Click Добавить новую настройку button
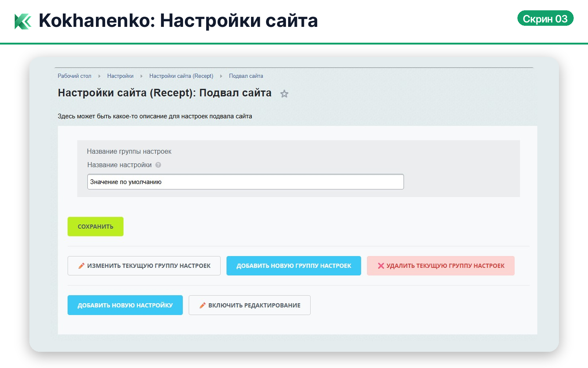 click(125, 305)
